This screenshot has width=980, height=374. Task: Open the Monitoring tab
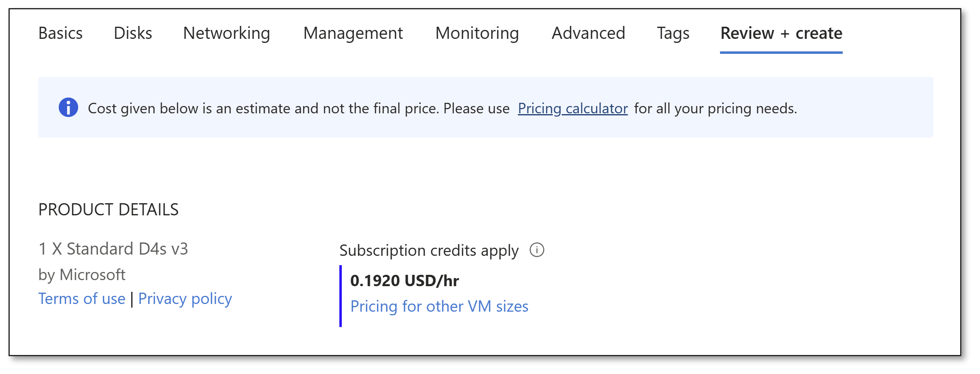(x=477, y=33)
